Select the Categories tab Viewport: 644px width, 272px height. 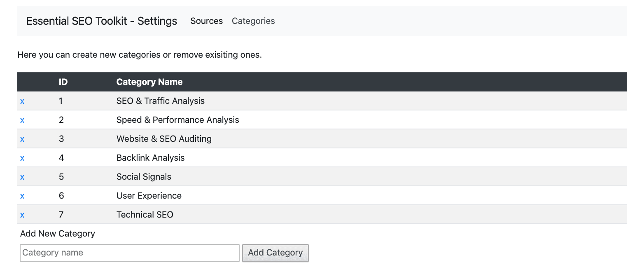(253, 21)
